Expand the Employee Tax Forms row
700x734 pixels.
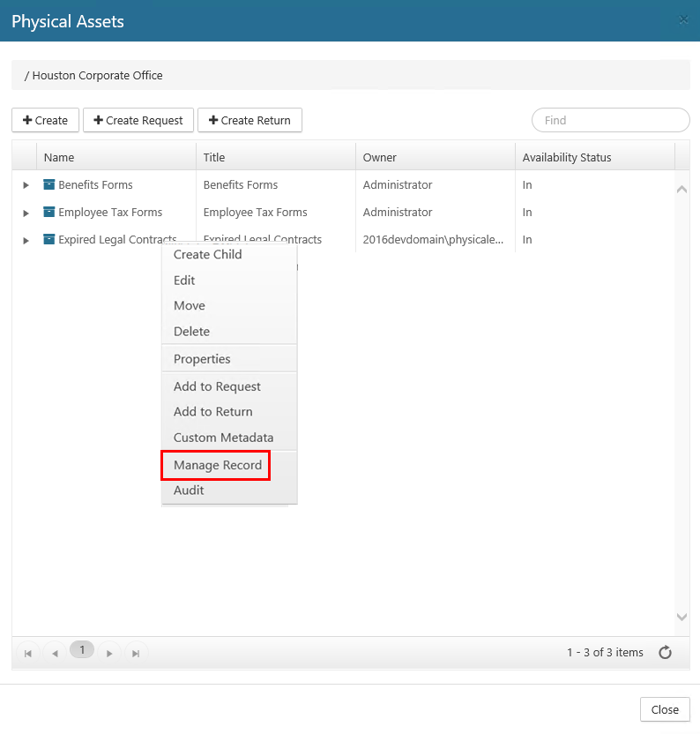[x=26, y=213]
